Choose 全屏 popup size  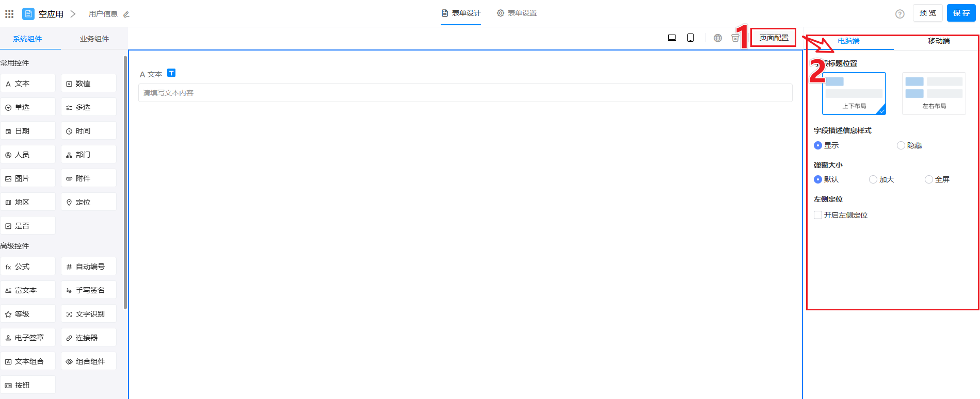[x=929, y=179]
